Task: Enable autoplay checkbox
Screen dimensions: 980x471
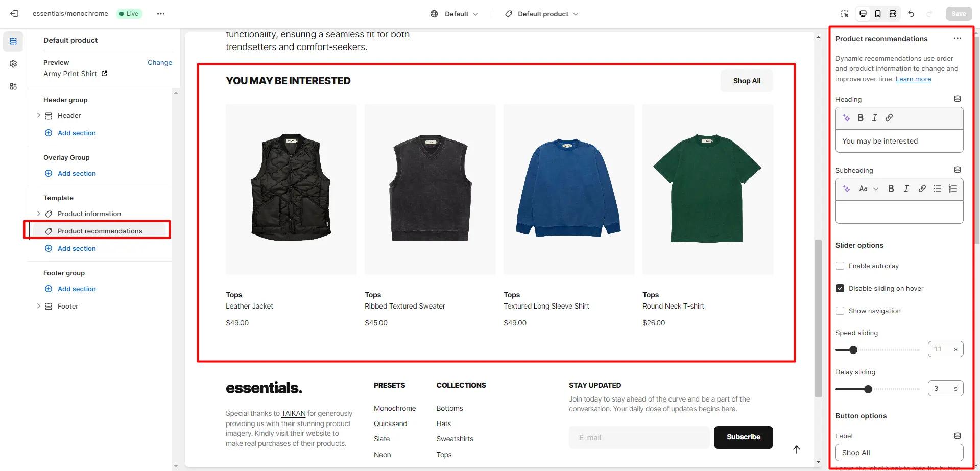Action: [840, 266]
